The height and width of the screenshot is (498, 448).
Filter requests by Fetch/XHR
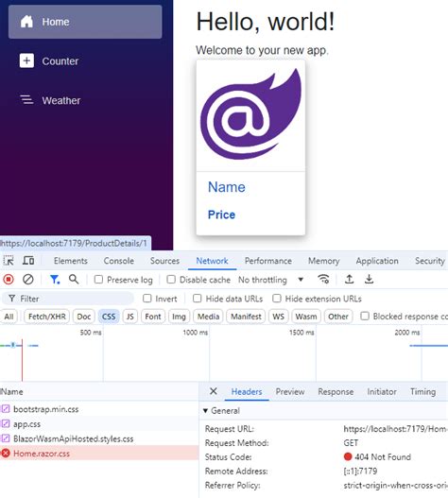click(46, 317)
